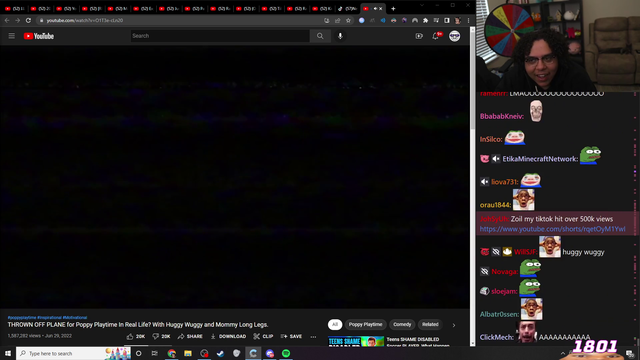Bookmark this page with star icon
The image size is (640, 360).
(348, 20)
